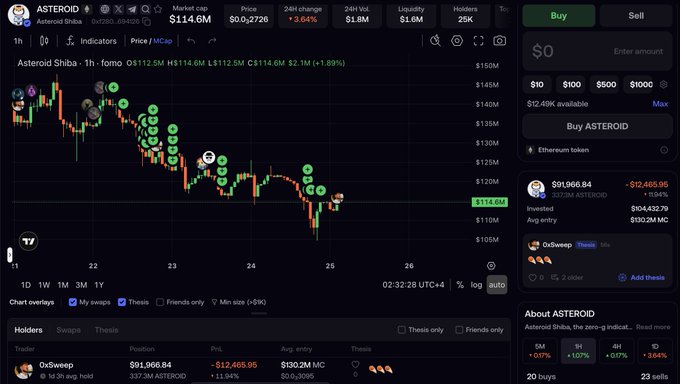680x384 pixels.
Task: Click the info icon beside Ethereum token
Action: pos(664,150)
